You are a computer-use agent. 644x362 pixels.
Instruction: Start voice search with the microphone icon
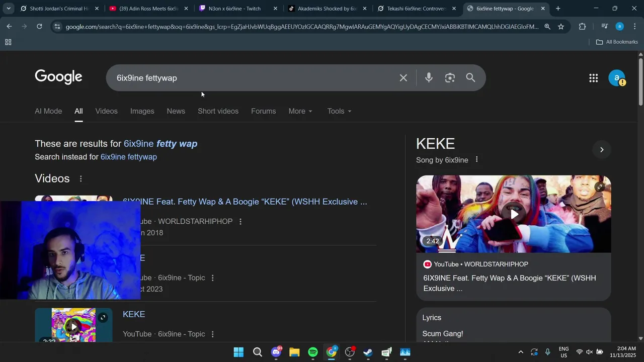coord(429,78)
